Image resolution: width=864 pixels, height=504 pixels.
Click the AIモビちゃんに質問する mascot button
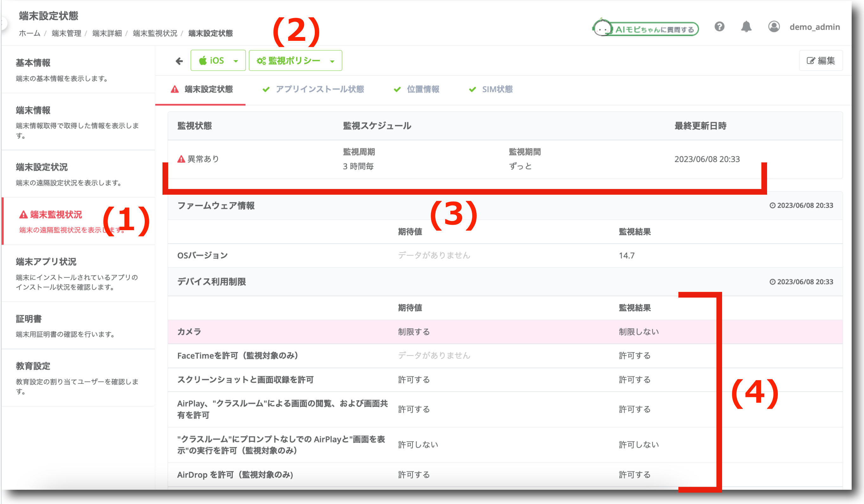tap(645, 28)
